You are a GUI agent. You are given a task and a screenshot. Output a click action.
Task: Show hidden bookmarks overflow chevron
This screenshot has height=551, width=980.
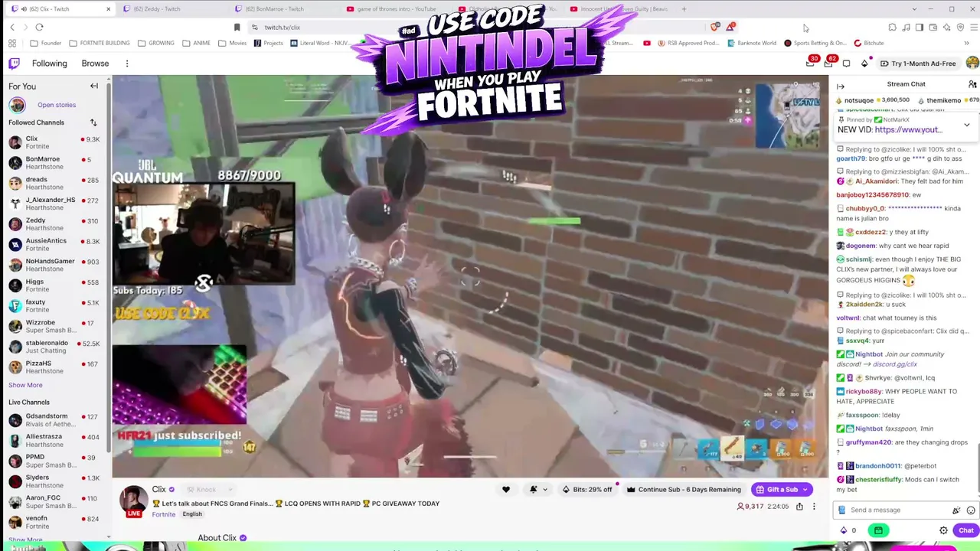(967, 43)
